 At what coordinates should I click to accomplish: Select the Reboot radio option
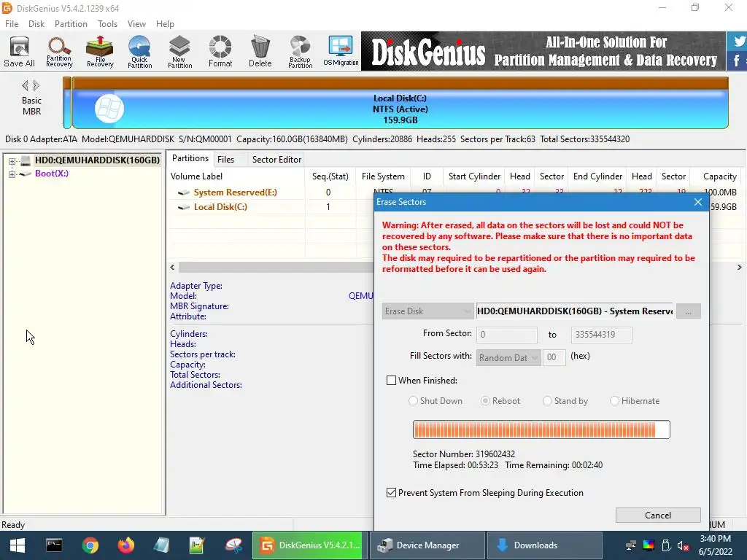(485, 401)
